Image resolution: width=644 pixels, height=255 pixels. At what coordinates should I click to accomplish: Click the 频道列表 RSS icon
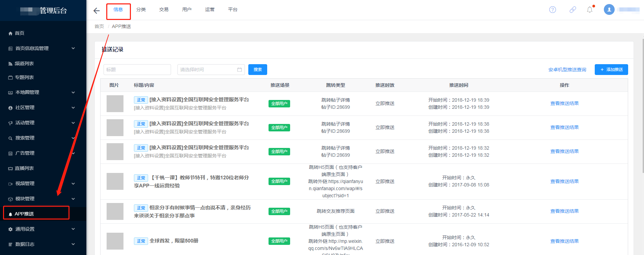click(10, 64)
